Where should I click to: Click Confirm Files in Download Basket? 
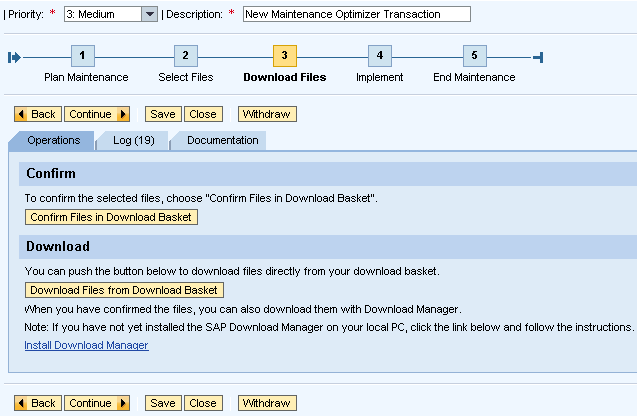(111, 217)
